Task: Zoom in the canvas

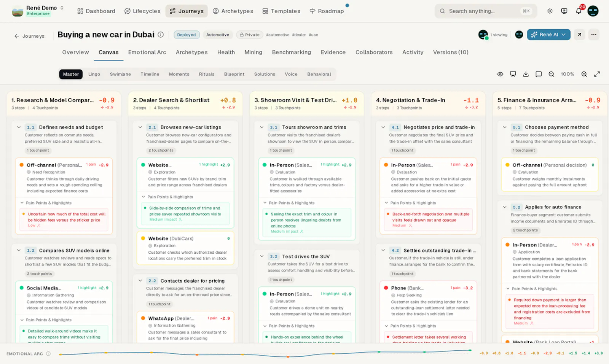Action: coord(584,74)
